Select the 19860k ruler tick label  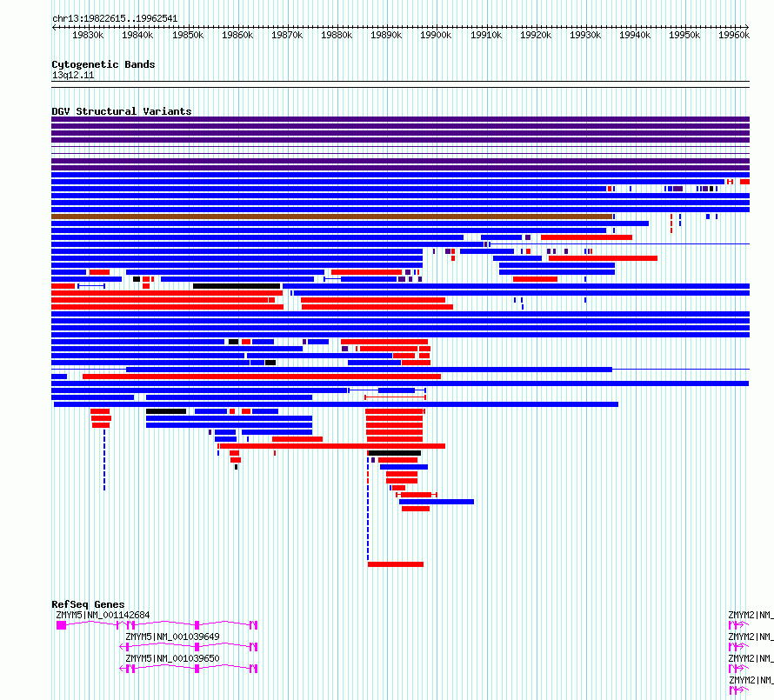pos(237,35)
